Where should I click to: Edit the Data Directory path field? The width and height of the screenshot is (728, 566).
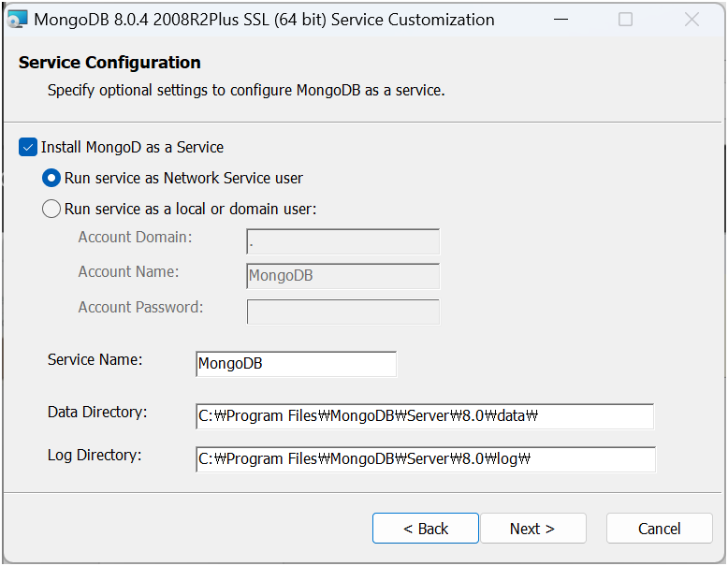[x=424, y=416]
